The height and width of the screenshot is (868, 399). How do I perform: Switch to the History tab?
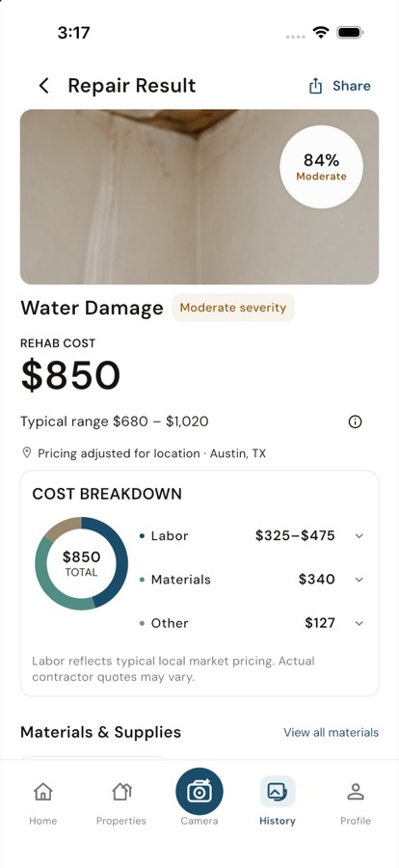pyautogui.click(x=278, y=800)
